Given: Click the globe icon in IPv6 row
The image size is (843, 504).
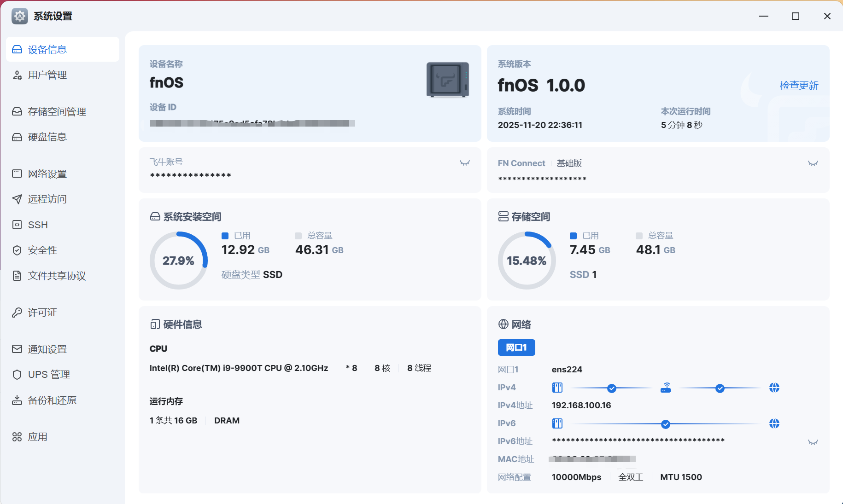Looking at the screenshot, I should pyautogui.click(x=774, y=423).
